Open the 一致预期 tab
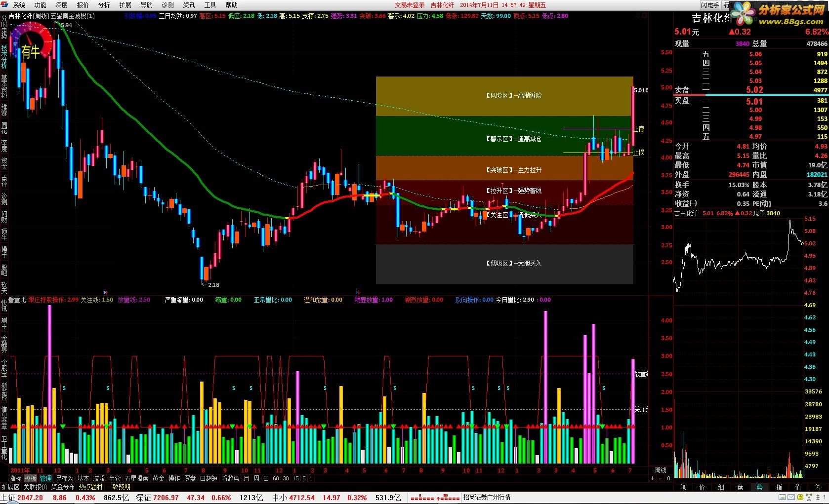Viewport: 829px width, 504px height. 118,487
